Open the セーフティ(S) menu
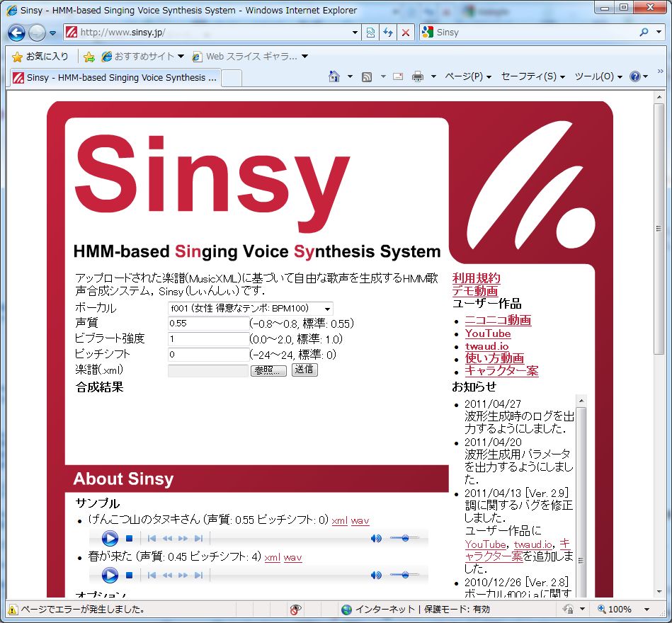This screenshot has width=672, height=623. [x=533, y=76]
